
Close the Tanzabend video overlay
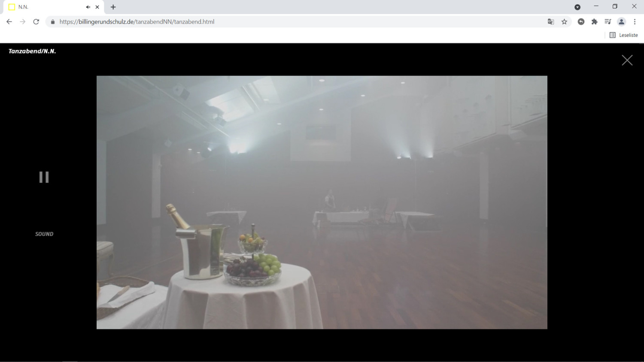(x=627, y=60)
